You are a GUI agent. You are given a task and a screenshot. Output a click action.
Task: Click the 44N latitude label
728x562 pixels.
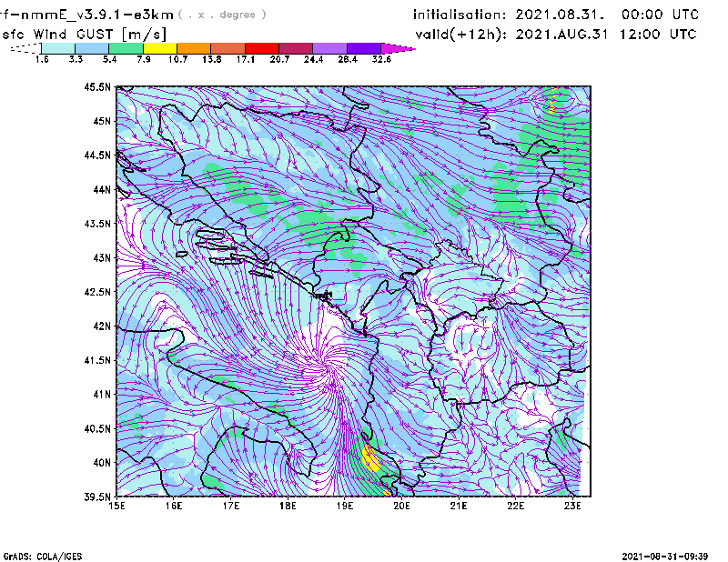pos(102,189)
